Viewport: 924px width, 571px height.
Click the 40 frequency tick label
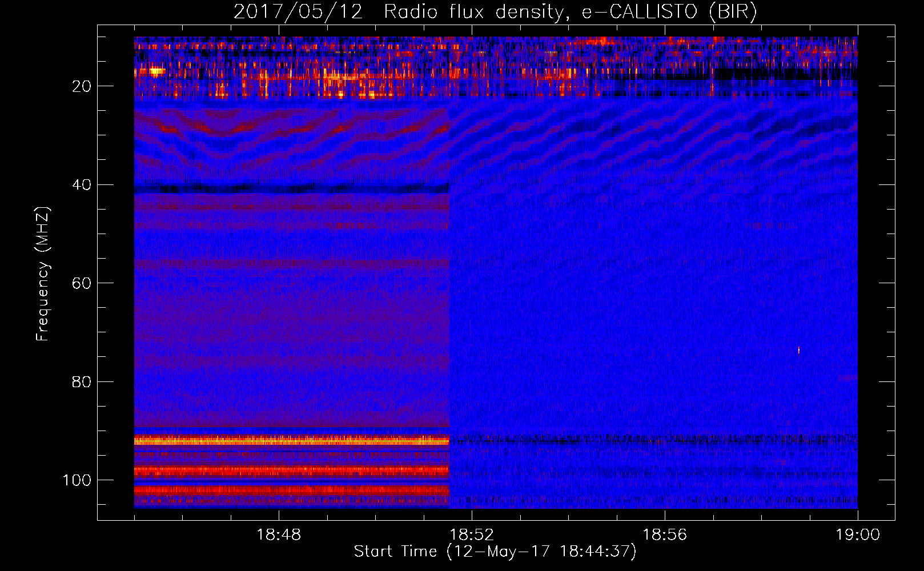tap(82, 185)
